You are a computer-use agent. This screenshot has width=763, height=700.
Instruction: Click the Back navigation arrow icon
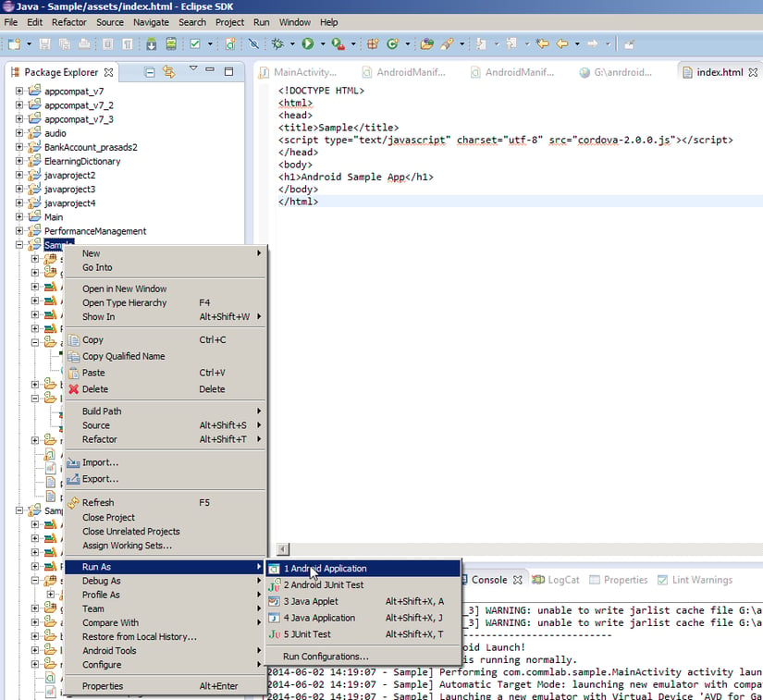click(x=562, y=43)
